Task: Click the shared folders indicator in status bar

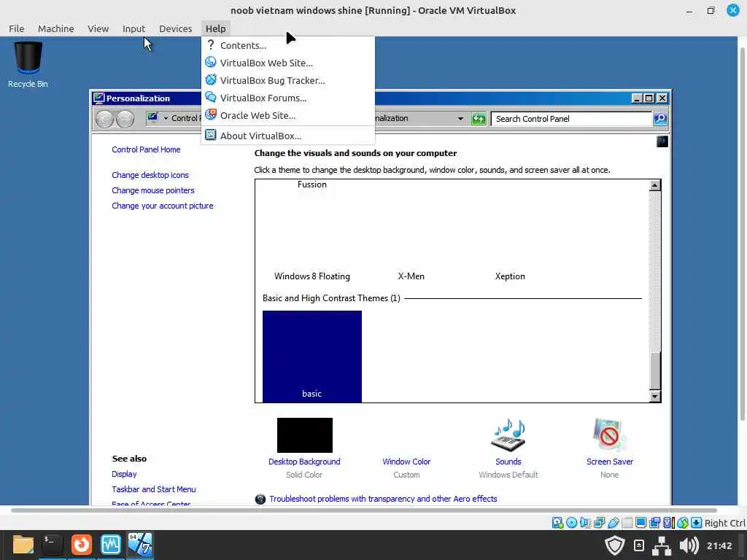Action: pos(627,523)
